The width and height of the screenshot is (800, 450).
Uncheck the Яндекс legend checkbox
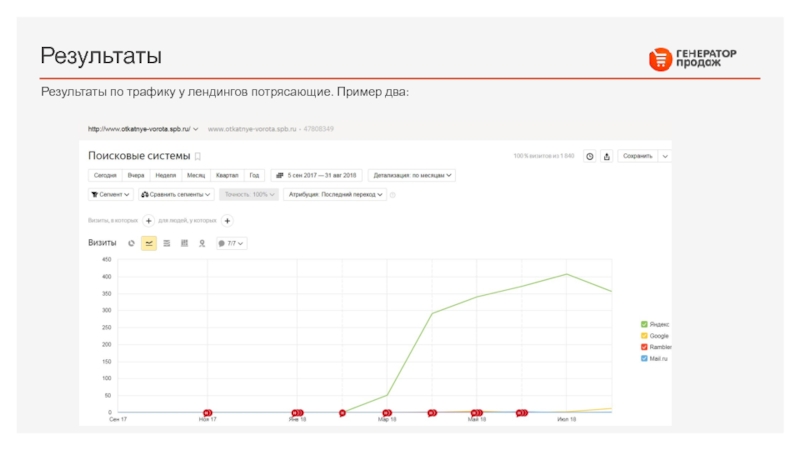[x=644, y=324]
